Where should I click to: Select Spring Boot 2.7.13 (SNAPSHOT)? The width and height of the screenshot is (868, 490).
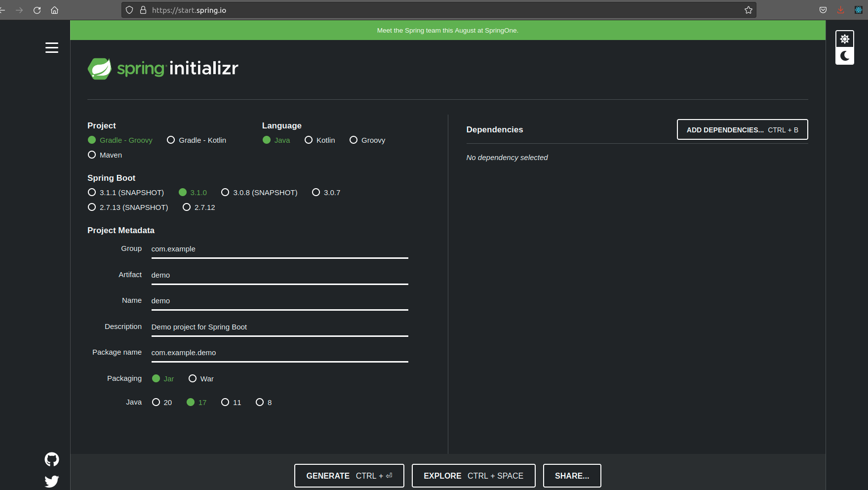tap(128, 207)
